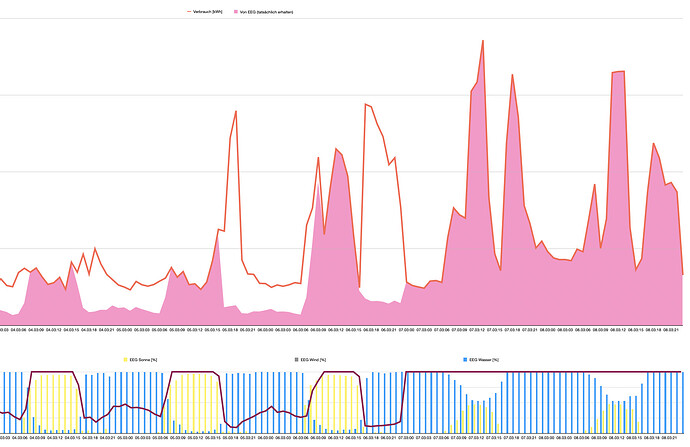Click the 05.03 evening Verbrauch line peak
690x447 pixels.
click(236, 111)
